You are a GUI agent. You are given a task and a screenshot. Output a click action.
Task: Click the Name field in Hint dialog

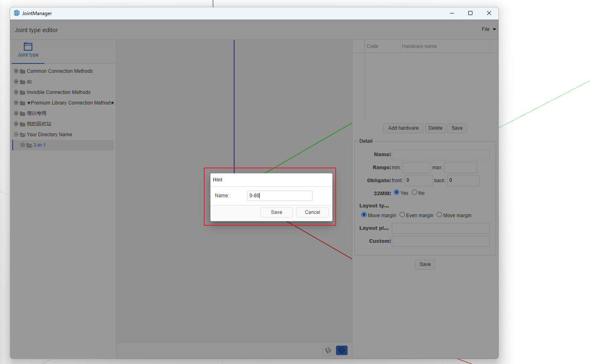point(280,196)
